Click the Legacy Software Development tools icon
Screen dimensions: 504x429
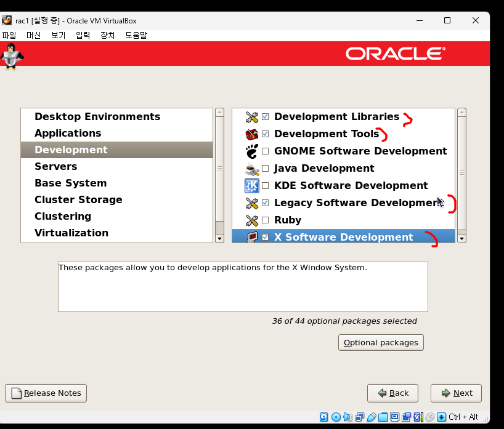251,203
